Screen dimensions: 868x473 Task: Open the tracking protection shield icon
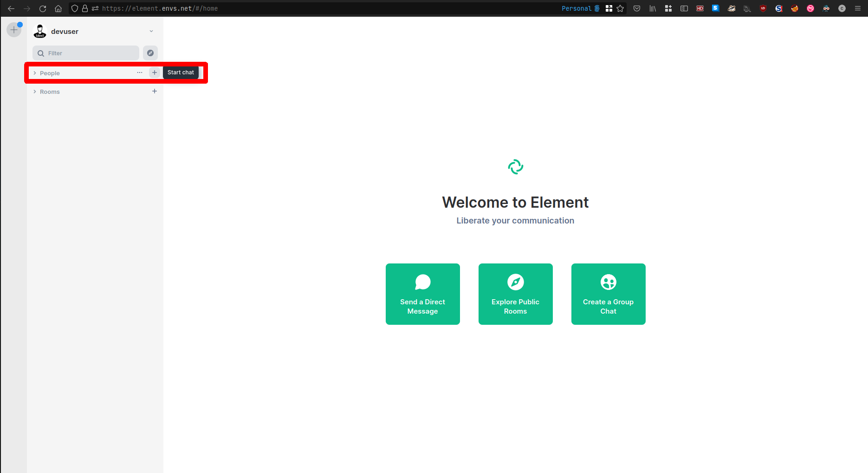(x=75, y=8)
